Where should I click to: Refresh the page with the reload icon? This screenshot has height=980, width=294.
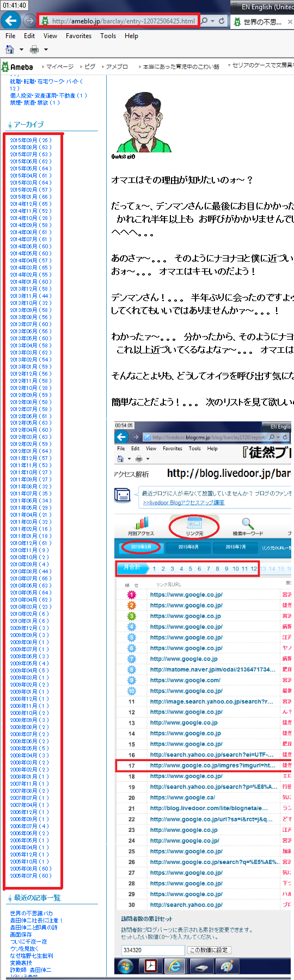[222, 21]
